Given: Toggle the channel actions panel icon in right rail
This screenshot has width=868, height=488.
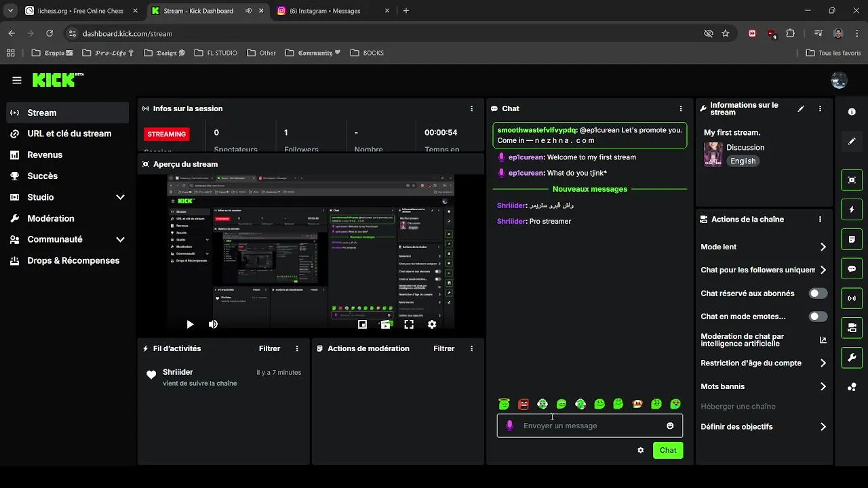Looking at the screenshot, I should (x=852, y=328).
